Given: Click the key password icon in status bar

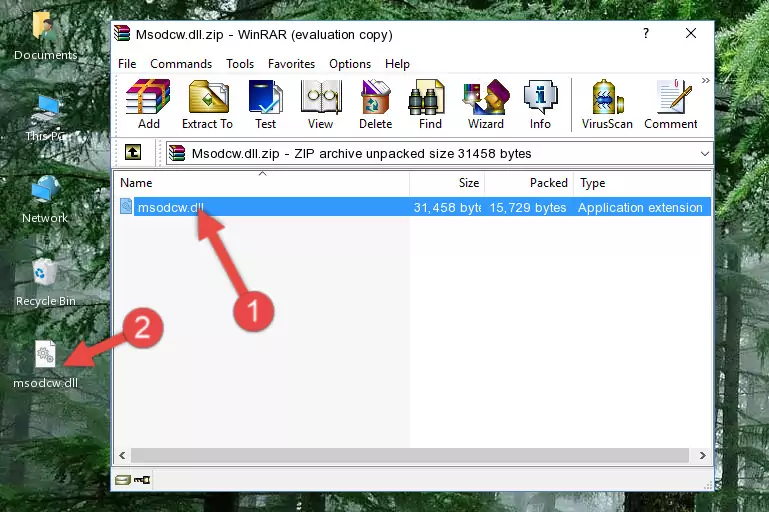Looking at the screenshot, I should [142, 480].
